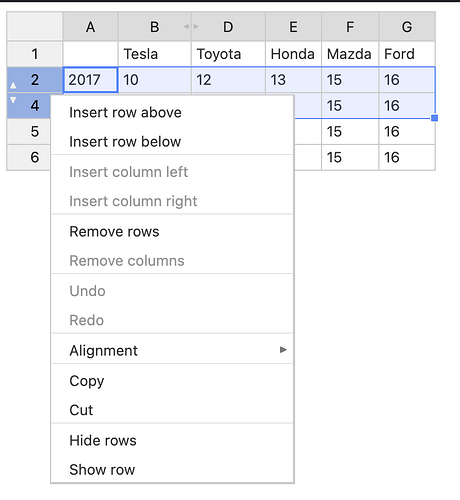460x500 pixels.
Task: Select column header G
Action: click(407, 27)
